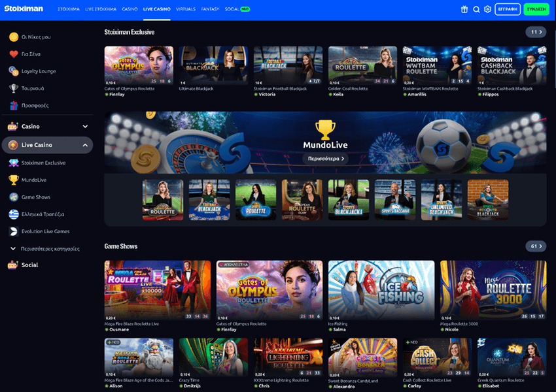Screen dimensions: 556x392
Task: Open Sweet Bonanza CandyLand thumbnail
Action: pyautogui.click(x=363, y=357)
